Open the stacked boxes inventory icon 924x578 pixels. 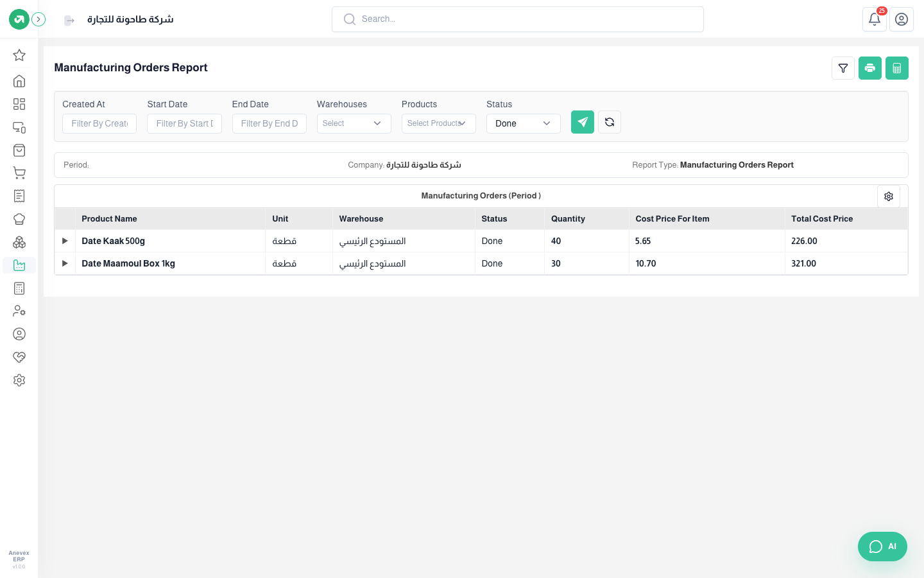pyautogui.click(x=19, y=242)
